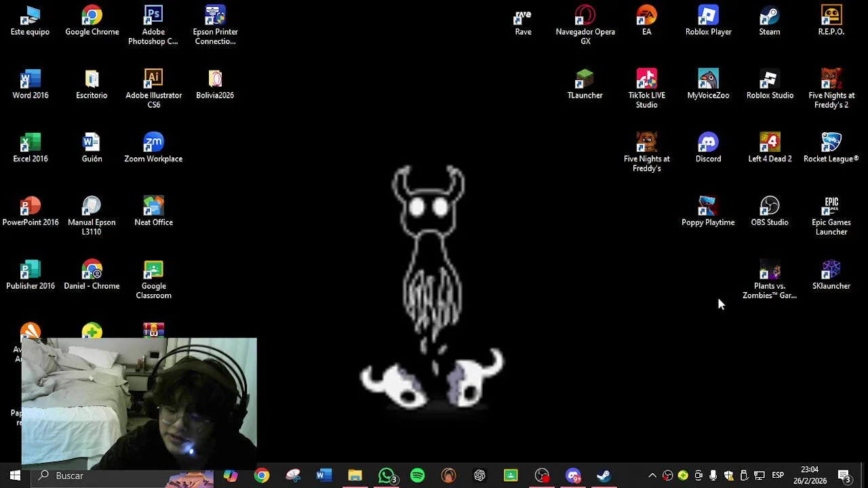
Task: Open the Adobe Photoshop desktop shortcut
Action: point(153,26)
